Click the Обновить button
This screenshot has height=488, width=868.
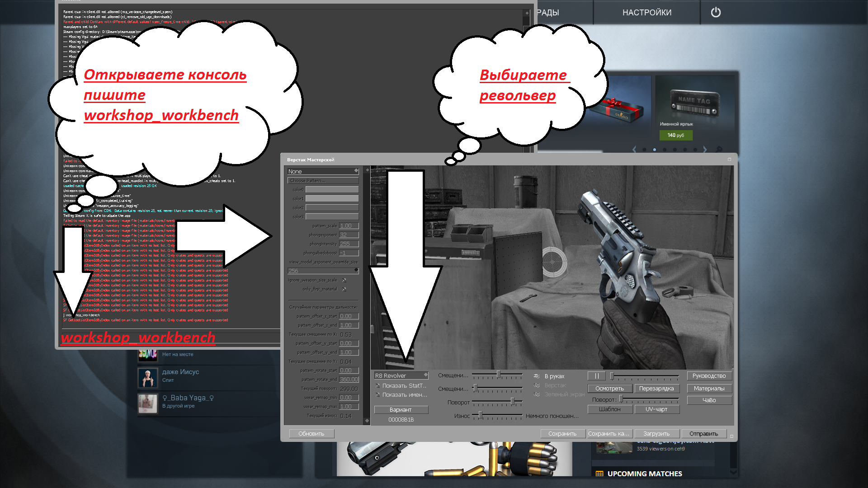pos(311,434)
